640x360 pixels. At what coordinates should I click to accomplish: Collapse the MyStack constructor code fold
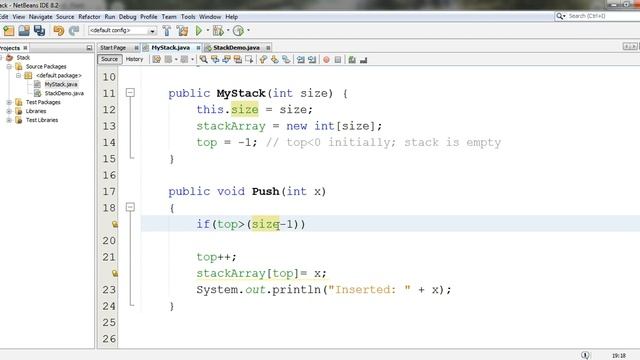(130, 93)
